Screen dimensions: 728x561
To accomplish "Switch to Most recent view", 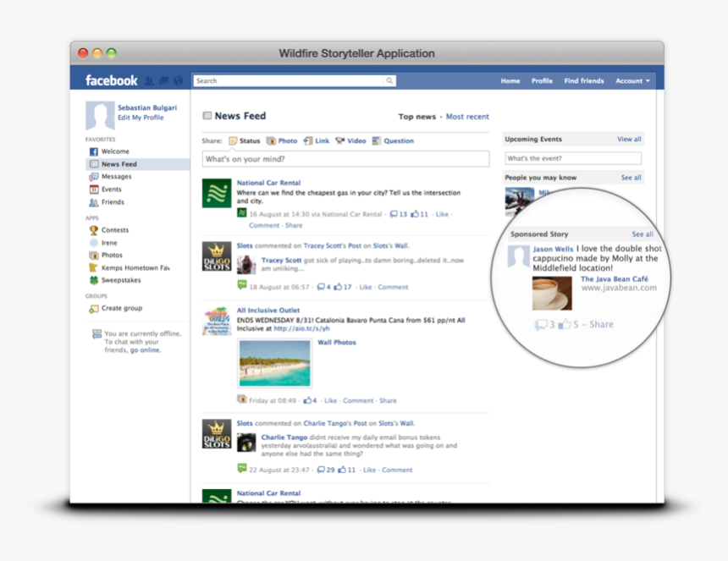I will point(467,117).
